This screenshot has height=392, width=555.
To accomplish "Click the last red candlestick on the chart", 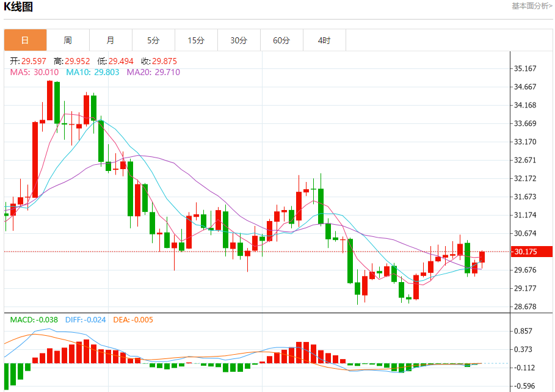I will point(482,258).
